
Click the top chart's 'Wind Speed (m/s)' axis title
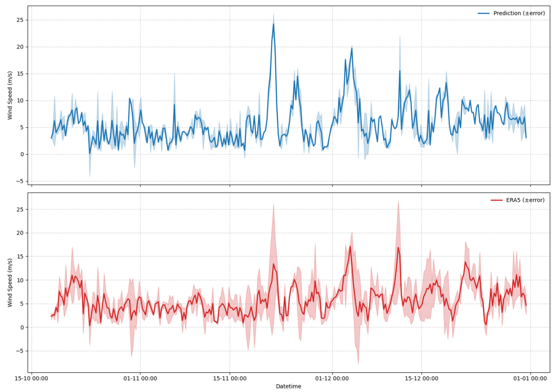pos(10,95)
